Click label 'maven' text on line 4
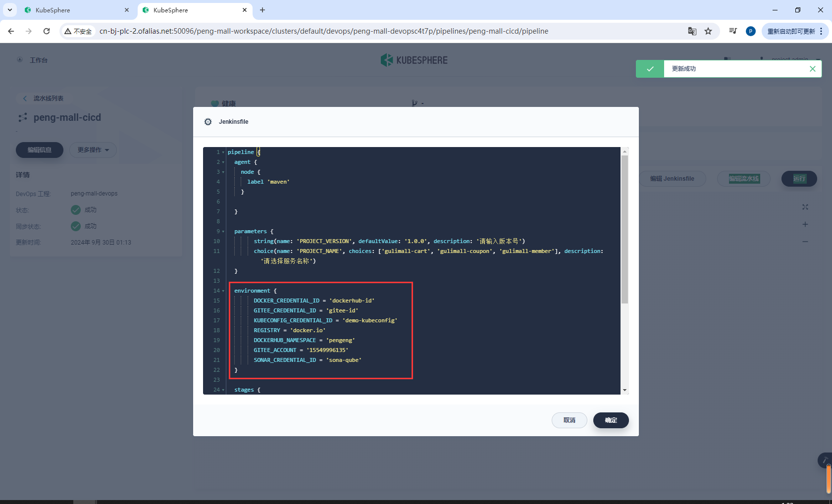Image resolution: width=832 pixels, height=504 pixels. 268,182
